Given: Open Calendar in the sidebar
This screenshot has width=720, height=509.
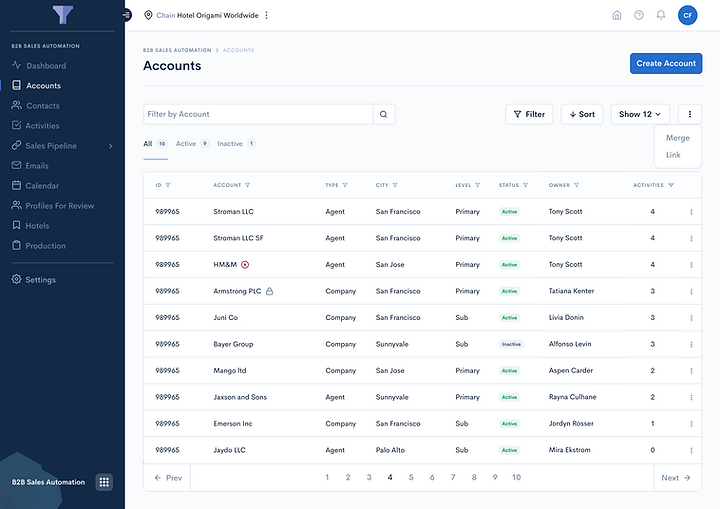Looking at the screenshot, I should pos(35,186).
